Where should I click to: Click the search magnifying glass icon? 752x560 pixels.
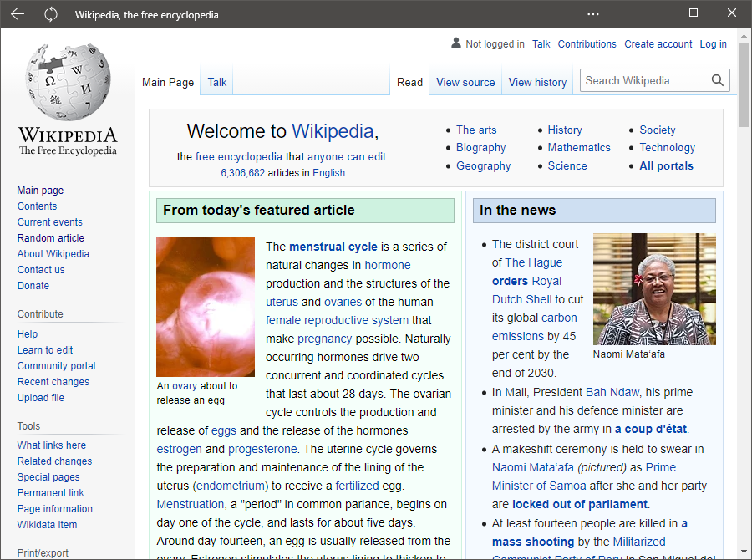pyautogui.click(x=717, y=80)
